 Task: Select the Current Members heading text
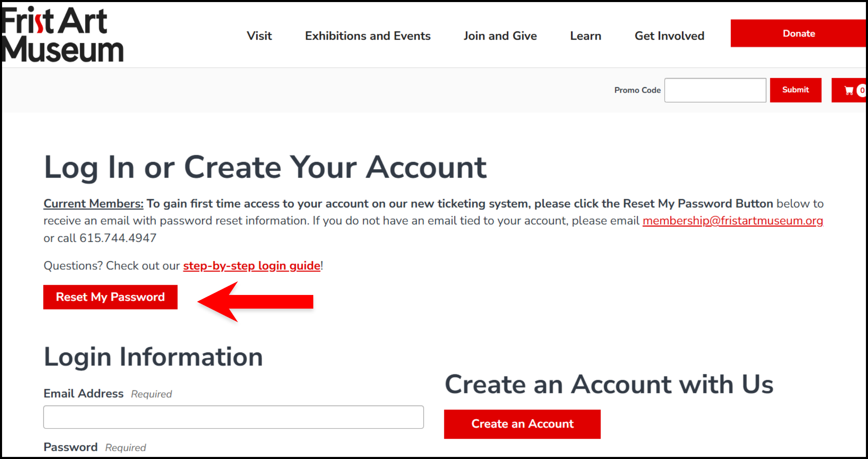click(93, 203)
